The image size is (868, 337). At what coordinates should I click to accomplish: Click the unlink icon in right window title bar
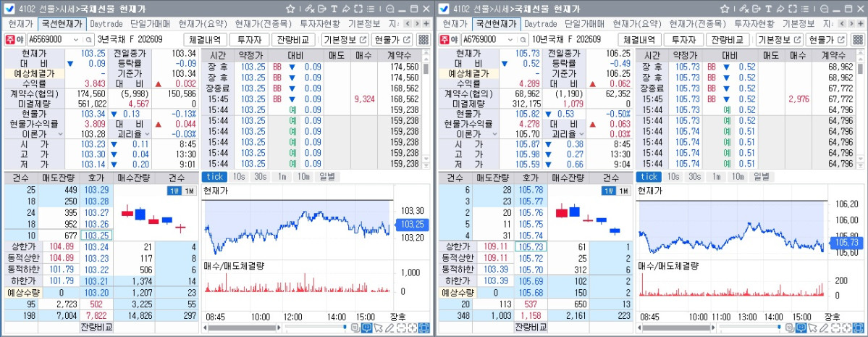pos(743,9)
